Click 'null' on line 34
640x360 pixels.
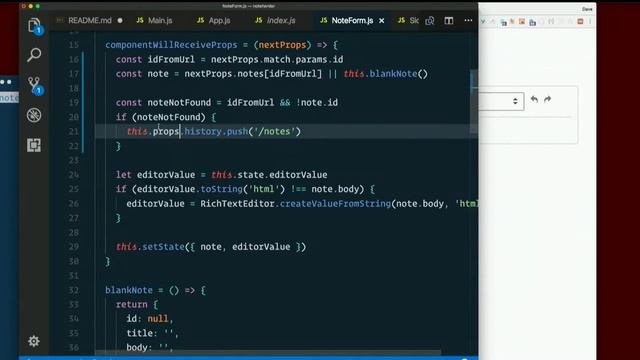(158, 319)
